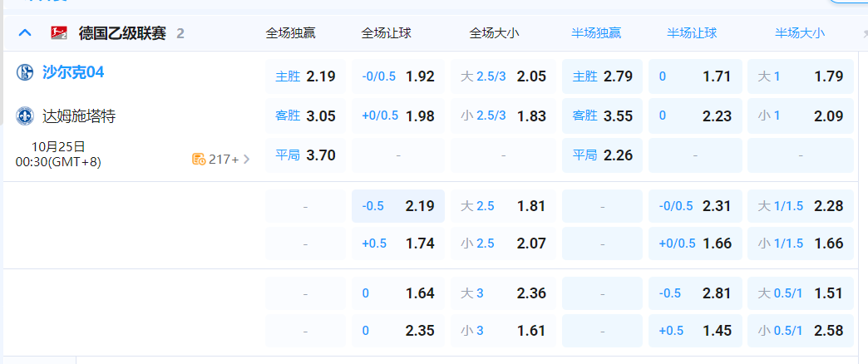Screen dimensions: 868x364
Task: Select half-time draw odds 2.26
Action: 602,155
